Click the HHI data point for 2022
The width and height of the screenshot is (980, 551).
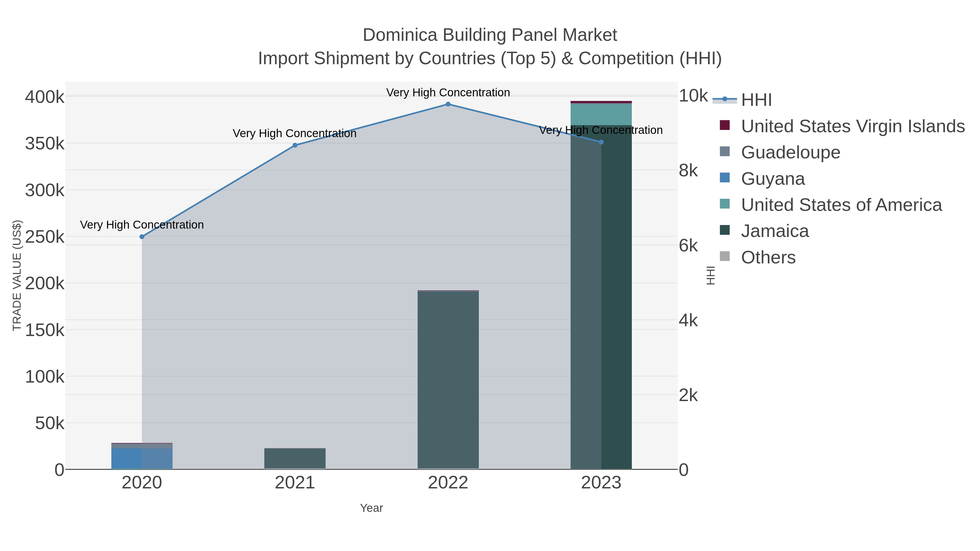click(x=448, y=104)
